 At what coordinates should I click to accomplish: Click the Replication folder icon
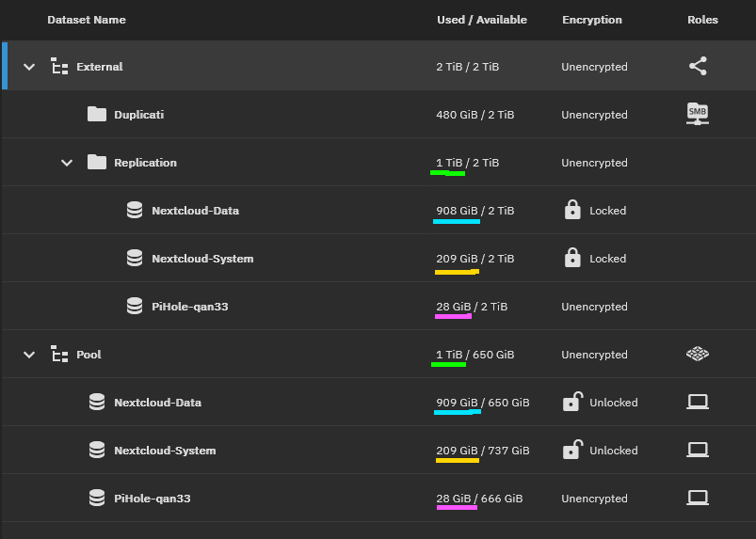97,162
